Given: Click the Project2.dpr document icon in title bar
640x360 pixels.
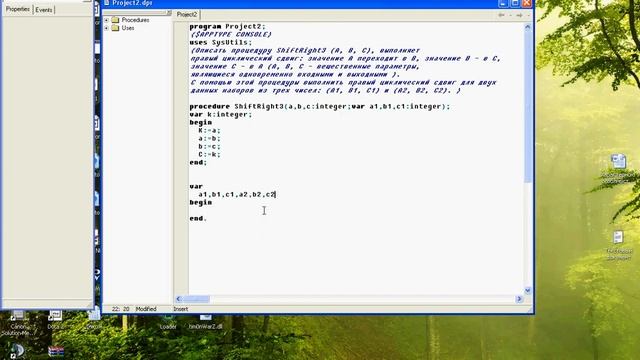Looking at the screenshot, I should point(107,3).
